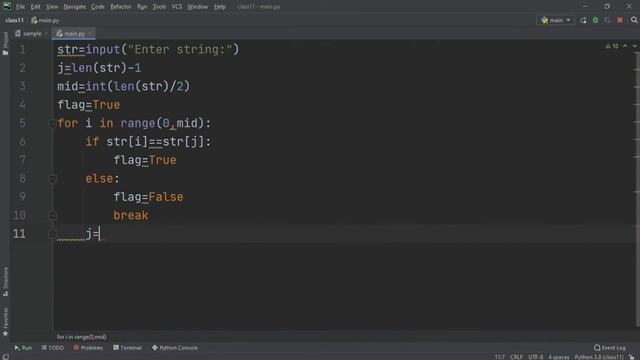Open the Edit menu
The image size is (640, 360).
click(36, 7)
